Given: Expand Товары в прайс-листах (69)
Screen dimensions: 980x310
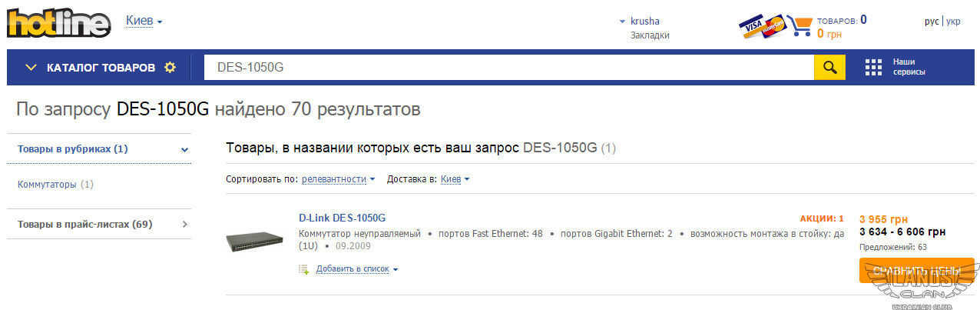Looking at the screenshot, I should click(x=99, y=225).
